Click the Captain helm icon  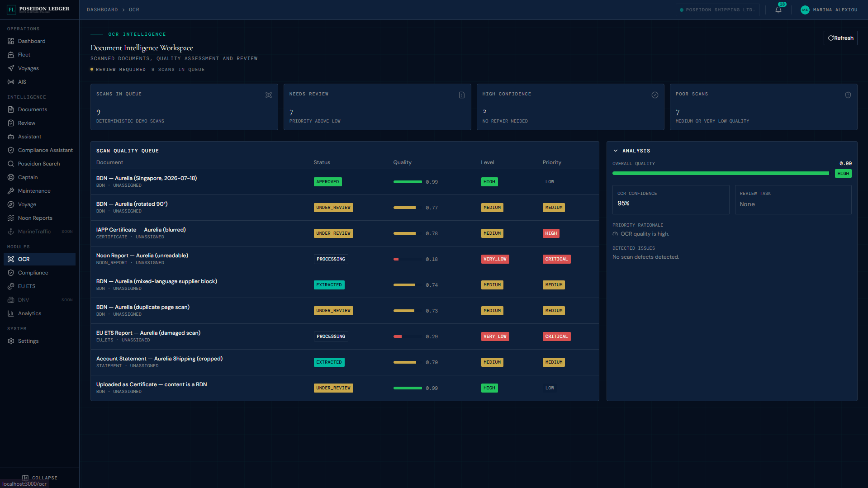[x=11, y=177]
